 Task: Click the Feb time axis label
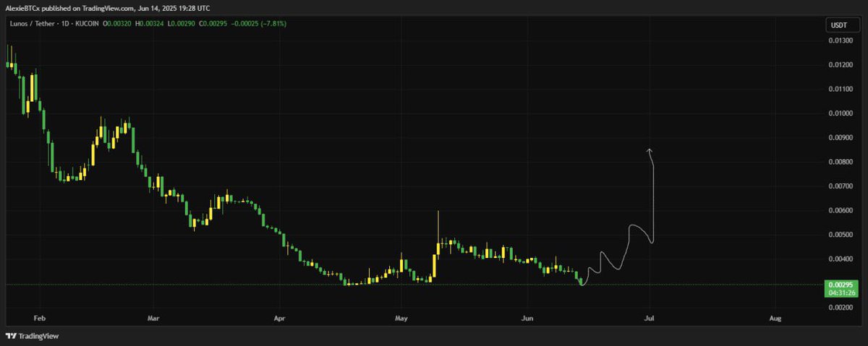(40, 317)
